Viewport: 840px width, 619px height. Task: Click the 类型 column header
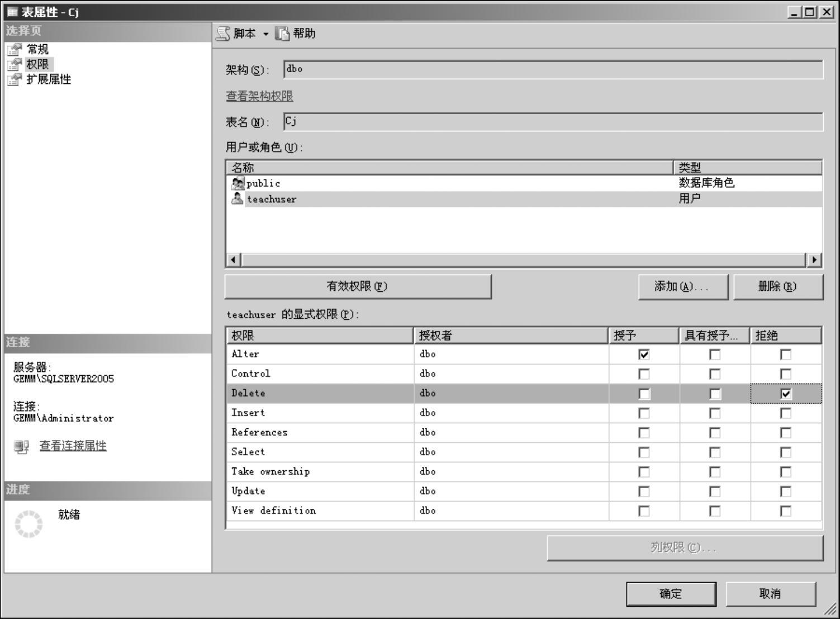748,167
